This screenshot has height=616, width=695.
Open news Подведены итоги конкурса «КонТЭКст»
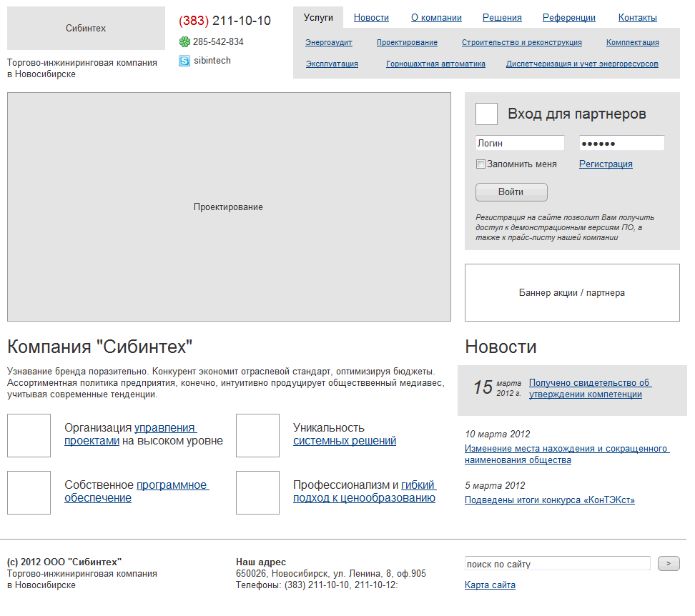[550, 500]
